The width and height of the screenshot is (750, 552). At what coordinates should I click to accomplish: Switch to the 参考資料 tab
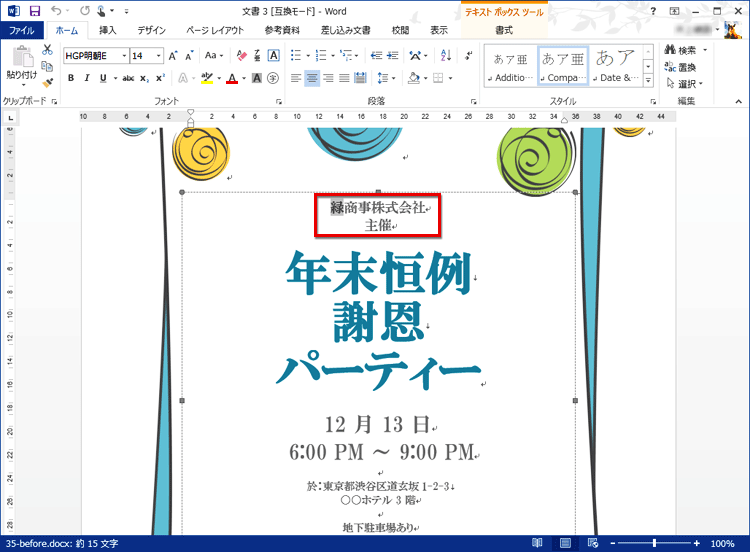coord(282,31)
